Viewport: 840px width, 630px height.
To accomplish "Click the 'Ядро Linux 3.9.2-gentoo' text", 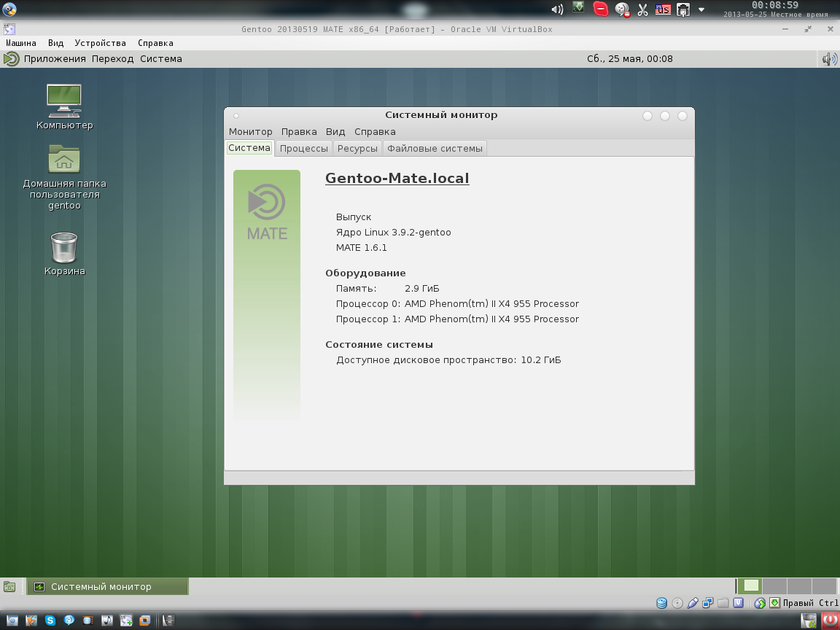I will (x=393, y=233).
